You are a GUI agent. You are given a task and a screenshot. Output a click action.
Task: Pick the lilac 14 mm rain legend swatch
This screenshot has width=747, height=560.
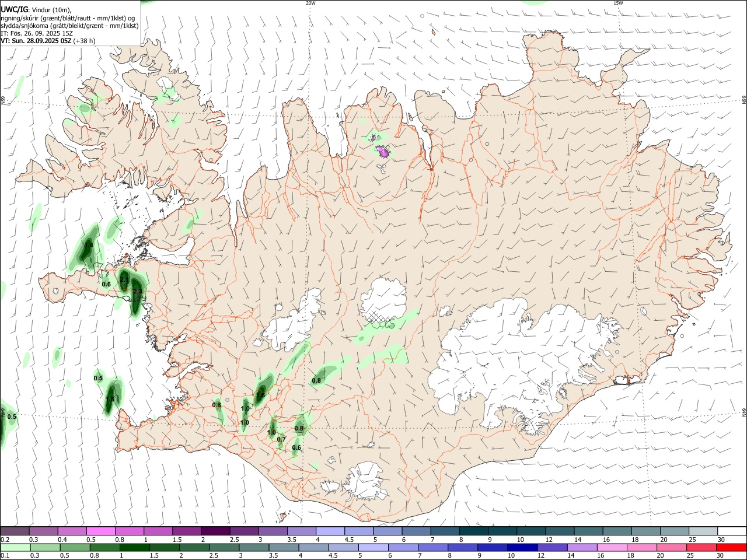coord(582,547)
